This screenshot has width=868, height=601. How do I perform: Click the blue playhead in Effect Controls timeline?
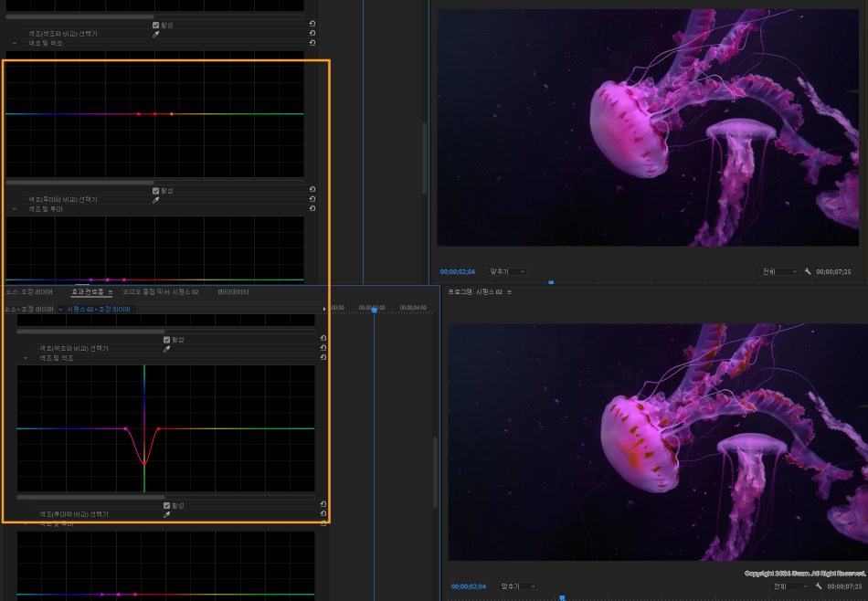pos(375,311)
